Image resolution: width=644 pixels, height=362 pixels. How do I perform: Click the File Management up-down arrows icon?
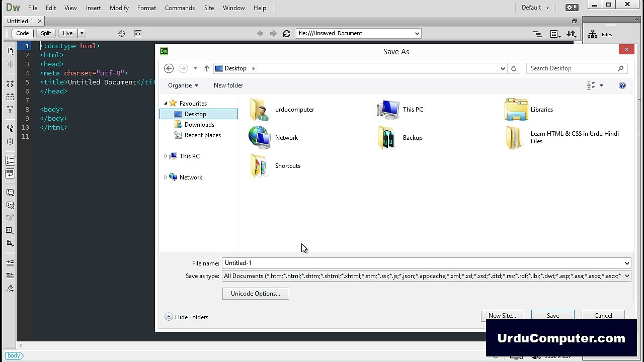[x=571, y=34]
